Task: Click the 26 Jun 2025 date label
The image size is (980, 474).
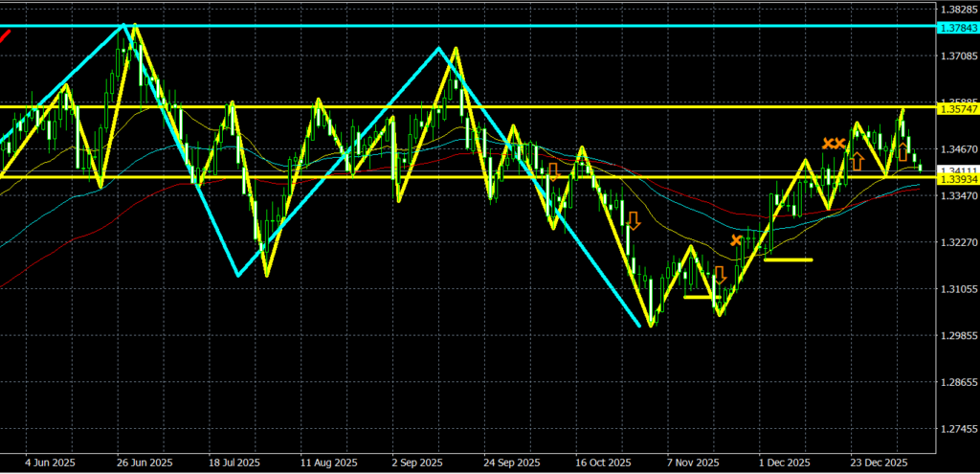Action: click(x=145, y=460)
